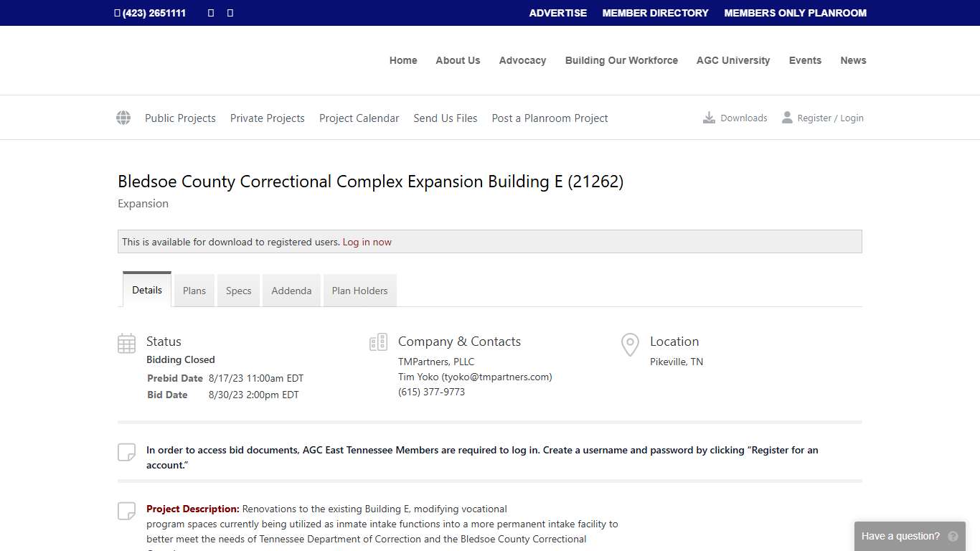The width and height of the screenshot is (980, 551).
Task: Email Tim Yoko via the tyoko@tmpartners.com link
Action: [496, 377]
